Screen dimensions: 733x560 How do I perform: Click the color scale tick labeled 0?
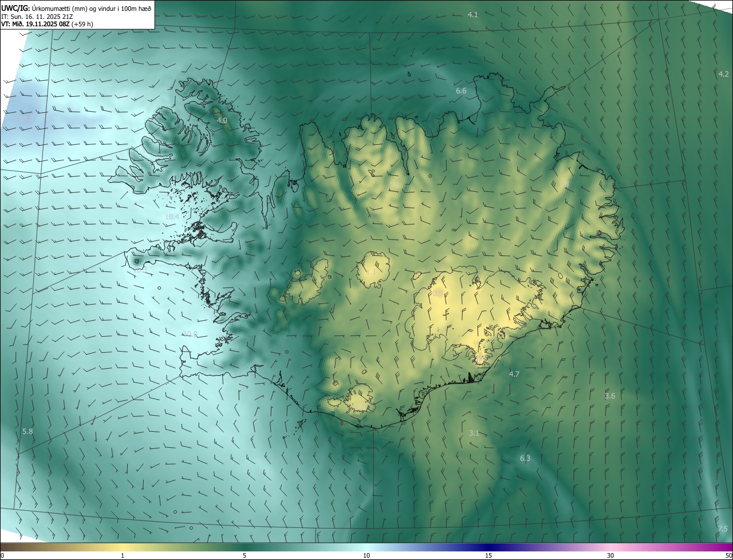click(x=2, y=555)
